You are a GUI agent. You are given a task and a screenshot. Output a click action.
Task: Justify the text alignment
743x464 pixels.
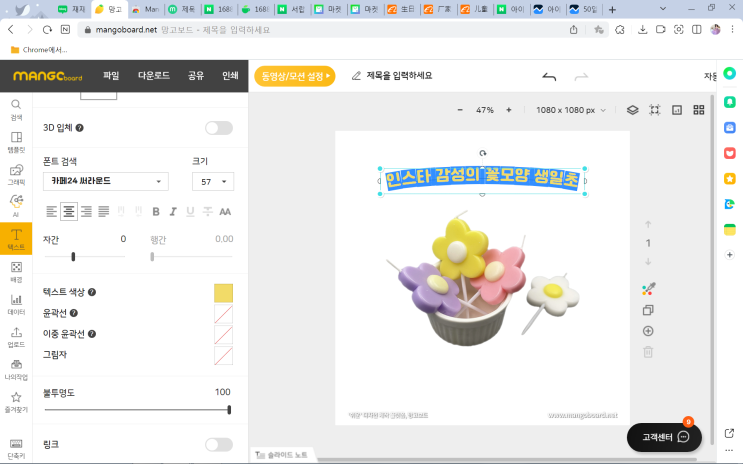104,211
